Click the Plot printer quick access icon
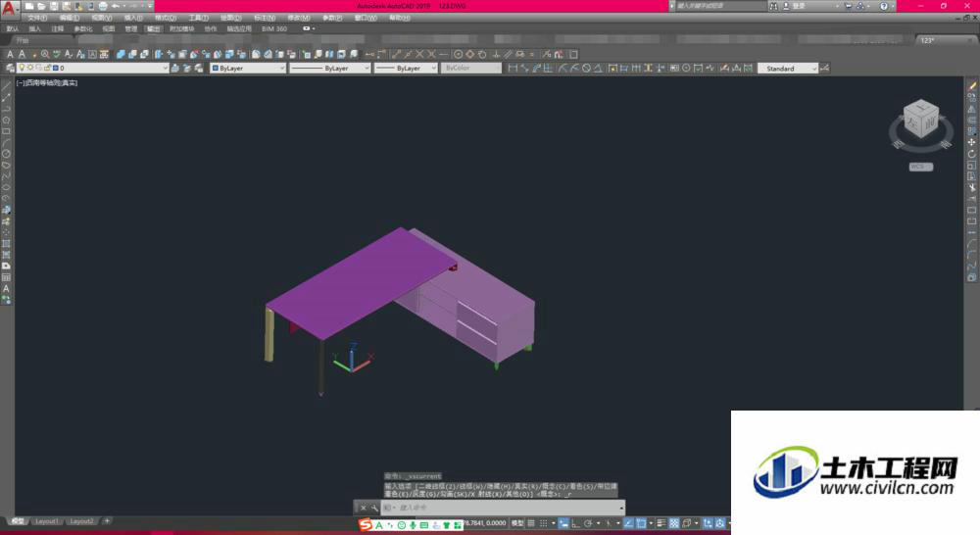 point(103,6)
